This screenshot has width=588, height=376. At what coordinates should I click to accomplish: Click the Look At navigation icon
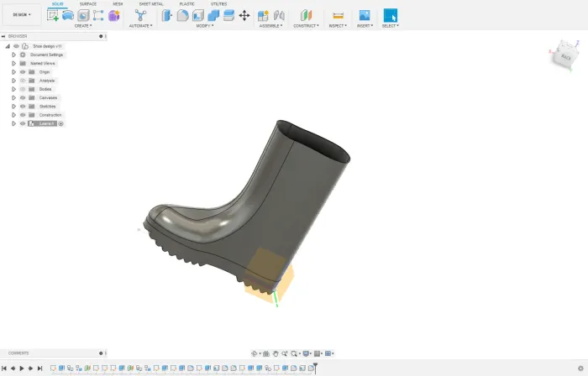(x=266, y=353)
